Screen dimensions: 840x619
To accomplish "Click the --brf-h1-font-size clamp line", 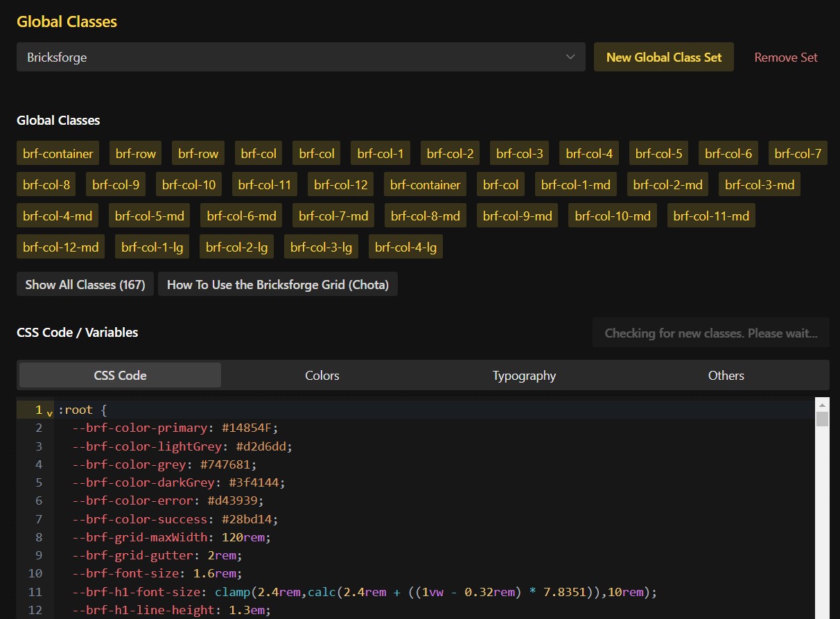I will tap(364, 591).
